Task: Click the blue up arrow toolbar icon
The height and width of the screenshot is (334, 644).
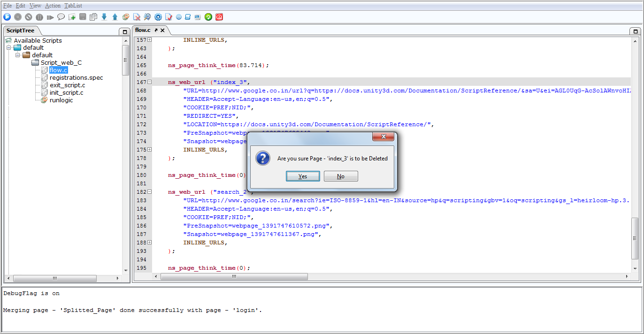Action: click(x=115, y=17)
